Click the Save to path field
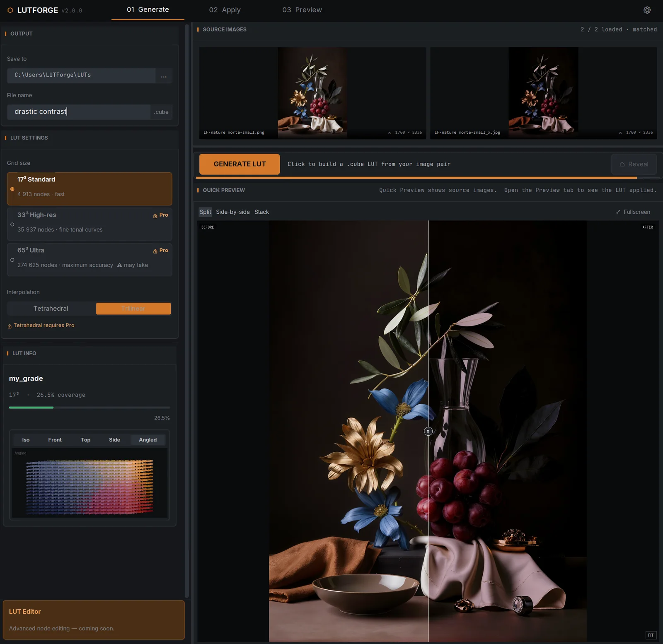 point(81,75)
